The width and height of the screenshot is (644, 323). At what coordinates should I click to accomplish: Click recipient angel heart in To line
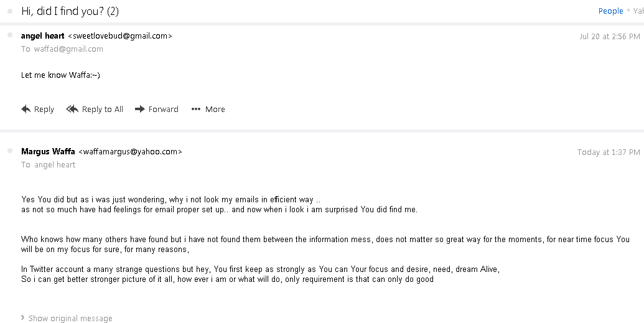pos(55,164)
